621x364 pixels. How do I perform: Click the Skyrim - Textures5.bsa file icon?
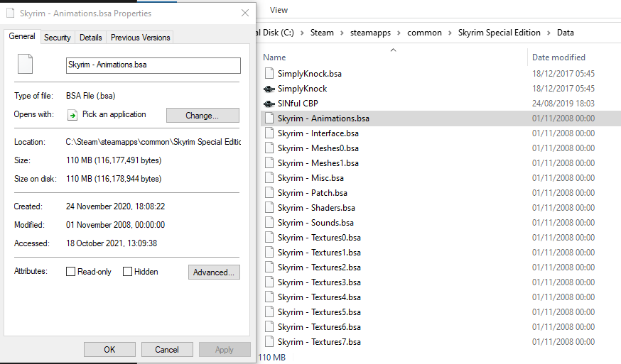pyautogui.click(x=269, y=311)
